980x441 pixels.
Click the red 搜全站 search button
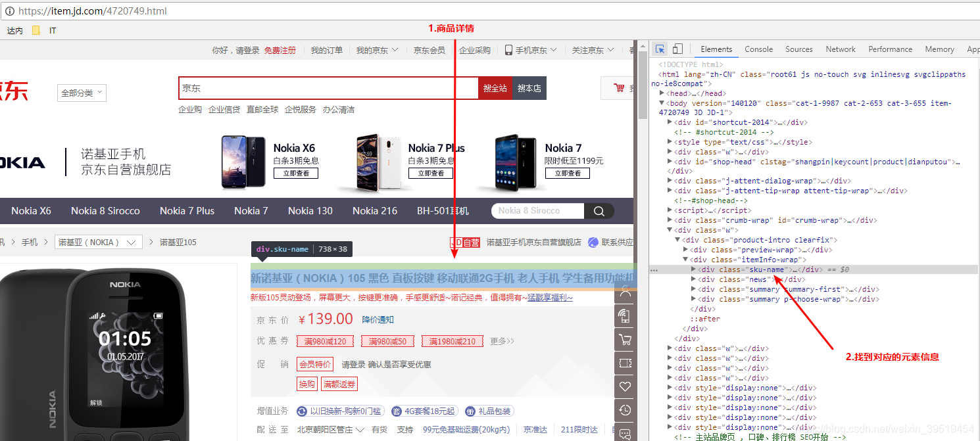(495, 88)
